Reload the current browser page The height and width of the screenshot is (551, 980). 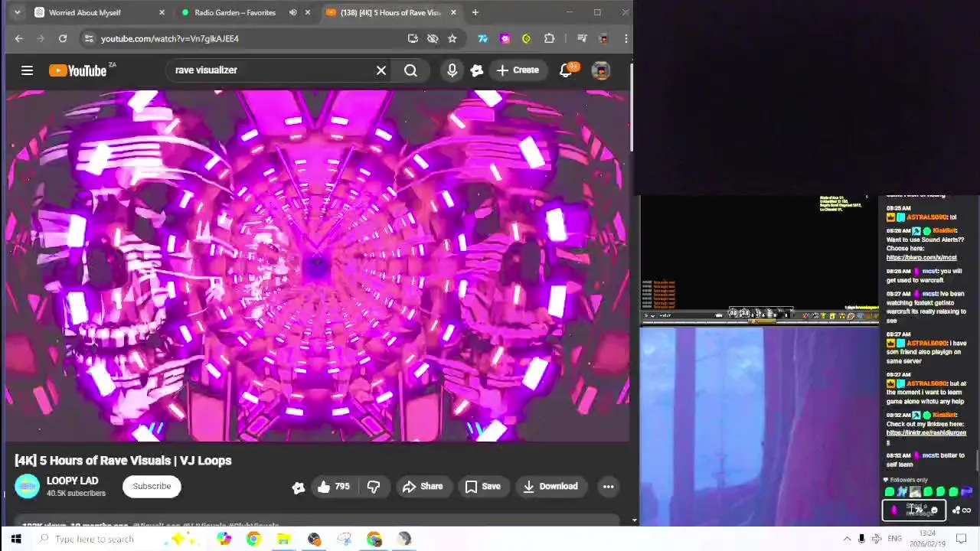coord(63,38)
